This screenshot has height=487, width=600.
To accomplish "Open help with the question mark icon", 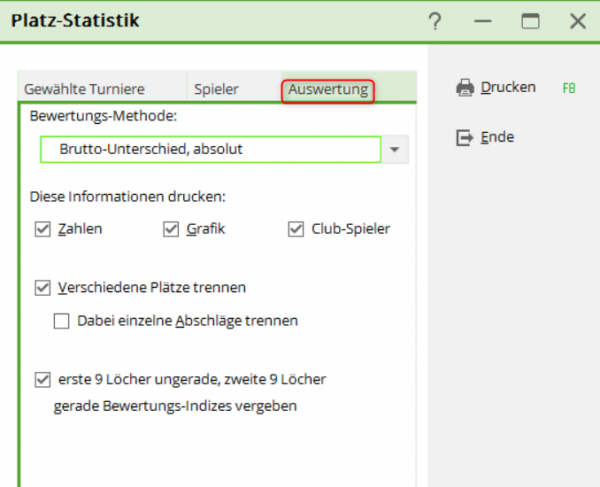I will coord(435,21).
